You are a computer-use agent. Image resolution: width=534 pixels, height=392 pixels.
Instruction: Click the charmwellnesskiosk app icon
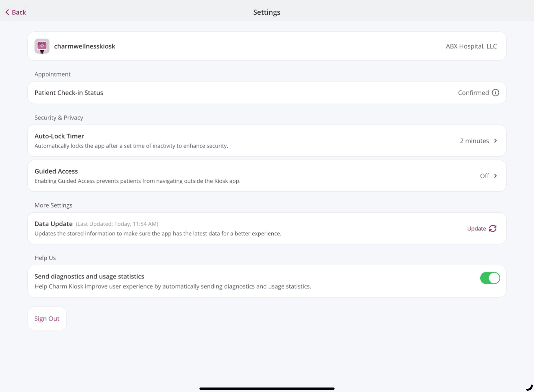(x=42, y=46)
